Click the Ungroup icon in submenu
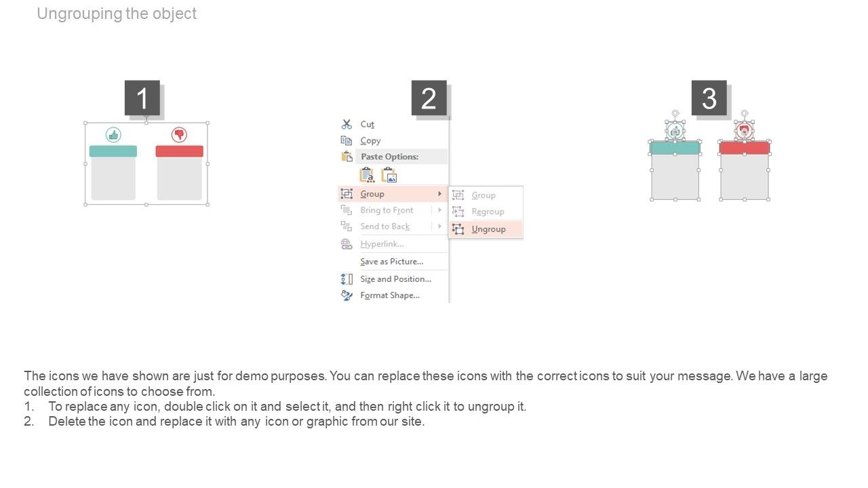The width and height of the screenshot is (868, 488). (458, 229)
